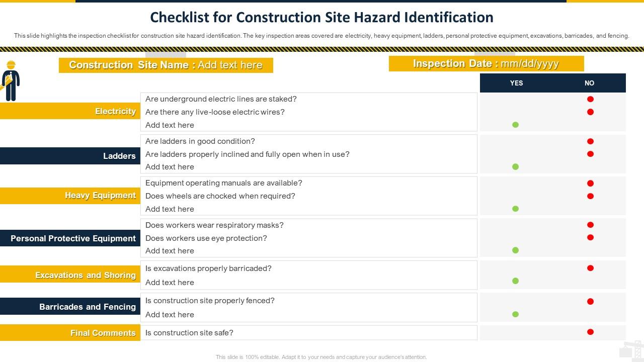This screenshot has width=644, height=362.
Task: Select the Electricity category label
Action: (x=115, y=111)
